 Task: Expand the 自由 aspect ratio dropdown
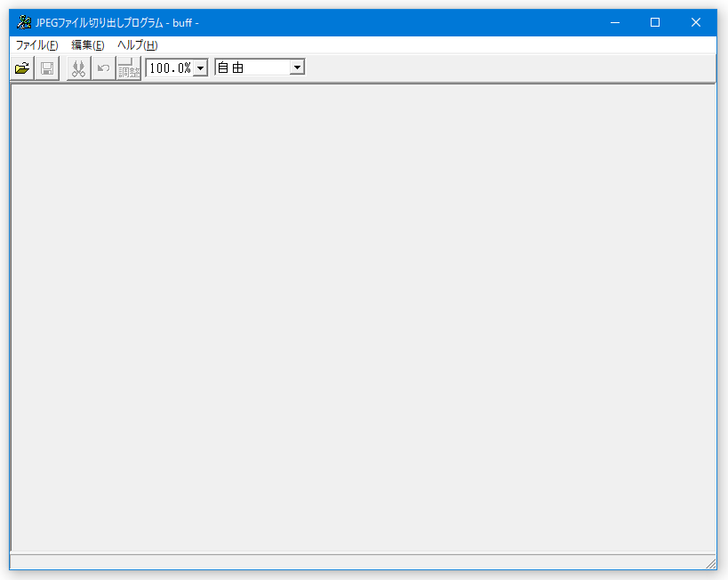(297, 68)
